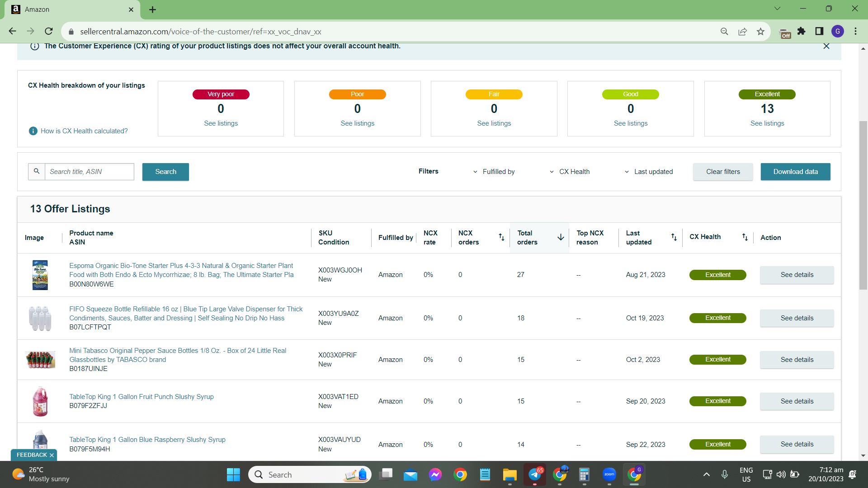
Task: Show hidden system tray icons
Action: 707,474
